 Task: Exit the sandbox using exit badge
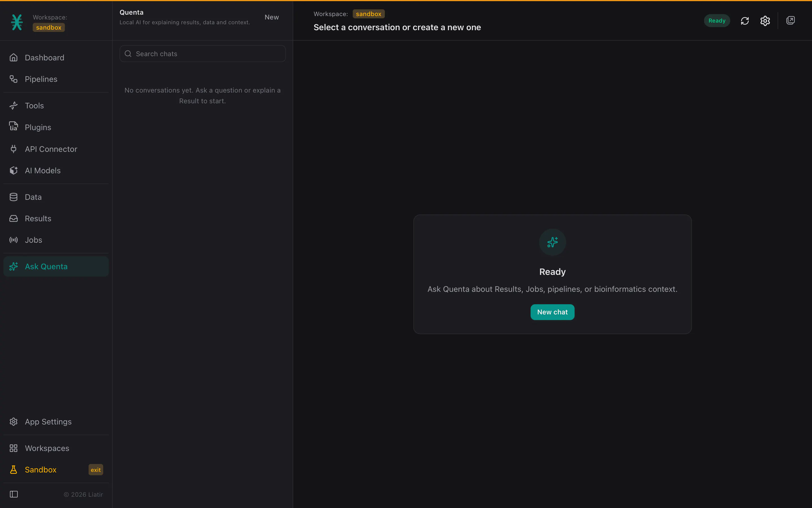[x=96, y=470]
